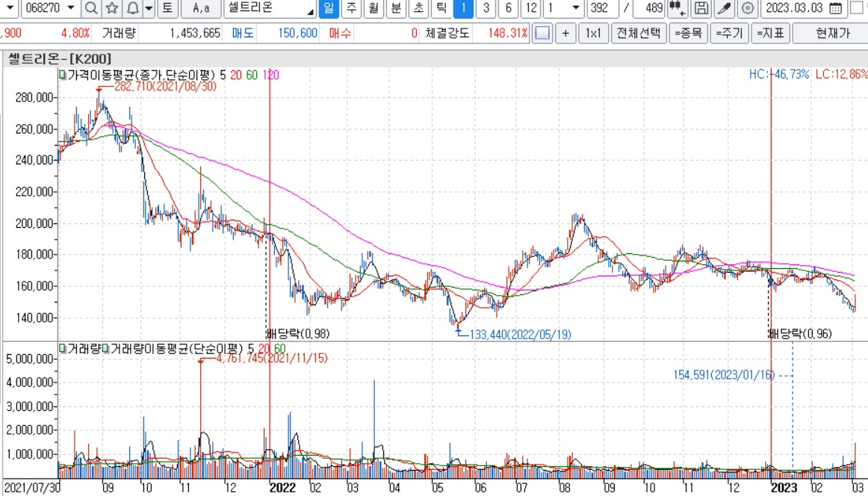868x496 pixels.
Task: Click the 토 toolbar button
Action: (167, 7)
